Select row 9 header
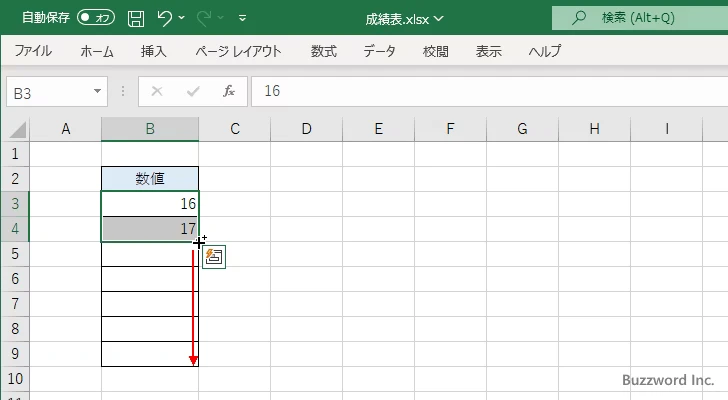The image size is (728, 400). click(15, 354)
